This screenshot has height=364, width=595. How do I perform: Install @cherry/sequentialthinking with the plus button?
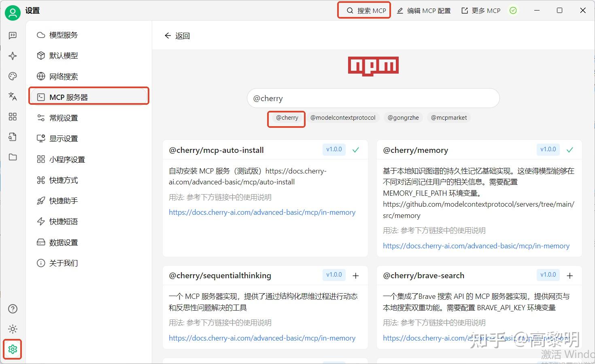[x=356, y=275]
